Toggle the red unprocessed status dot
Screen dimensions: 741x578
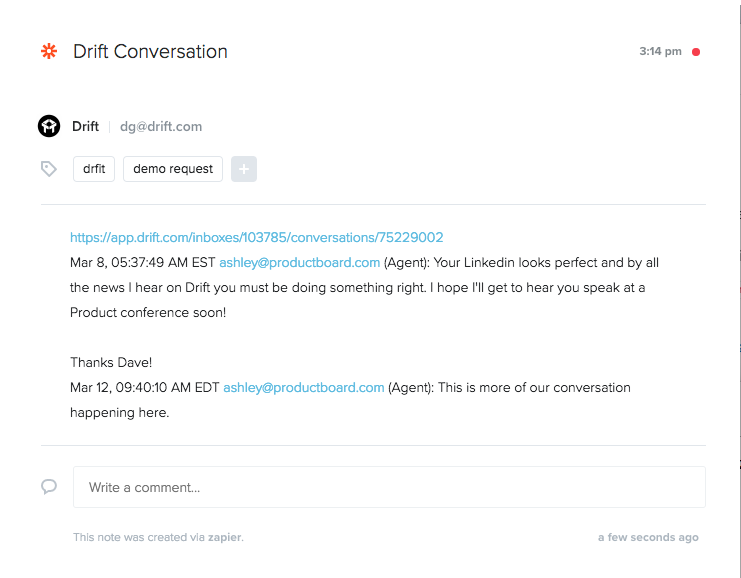696,52
